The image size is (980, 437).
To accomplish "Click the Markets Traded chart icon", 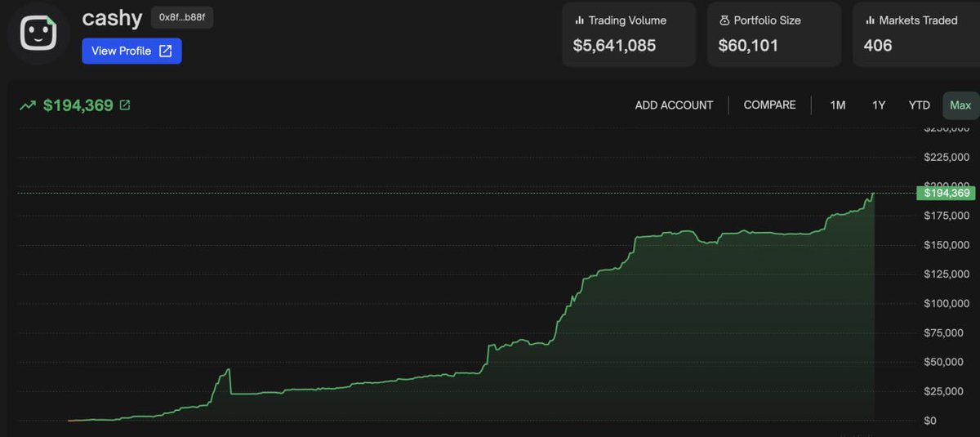I will 870,20.
